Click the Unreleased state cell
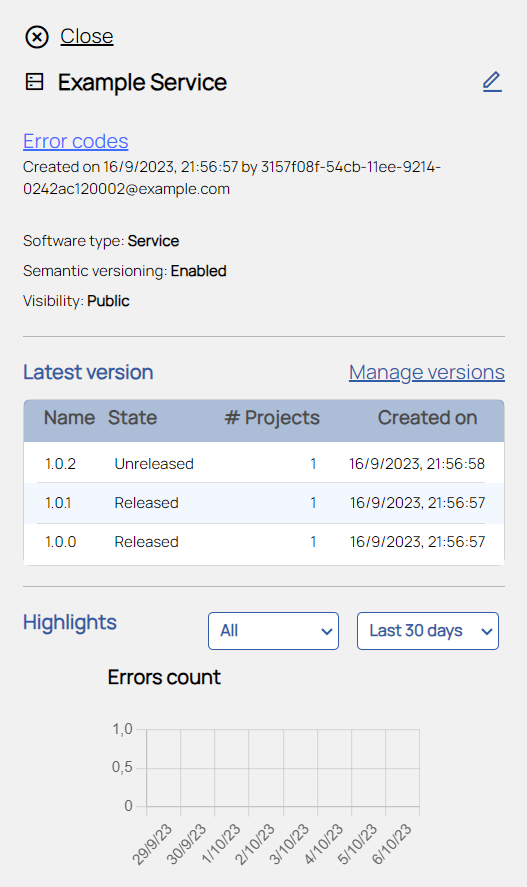Viewport: 527px width, 887px height. pos(154,464)
